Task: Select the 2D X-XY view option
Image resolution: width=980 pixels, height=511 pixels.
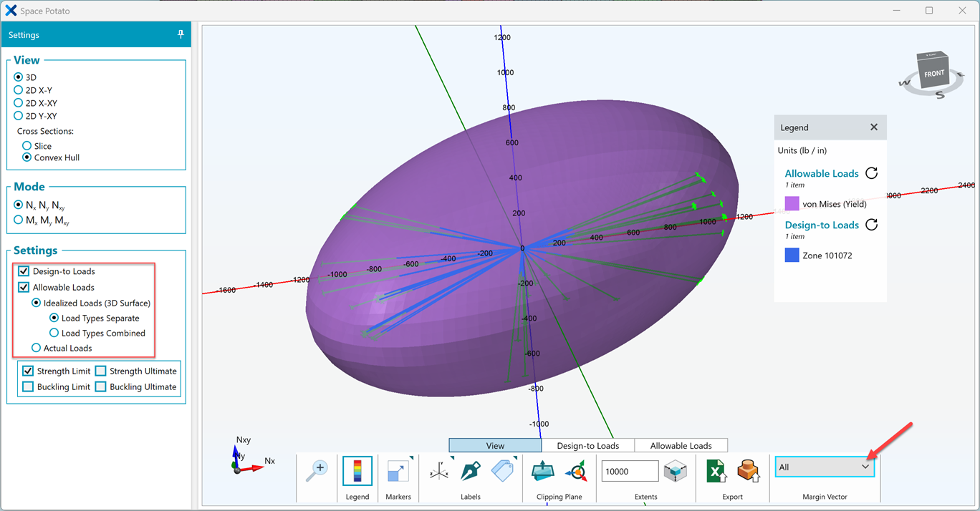Action: 19,103
